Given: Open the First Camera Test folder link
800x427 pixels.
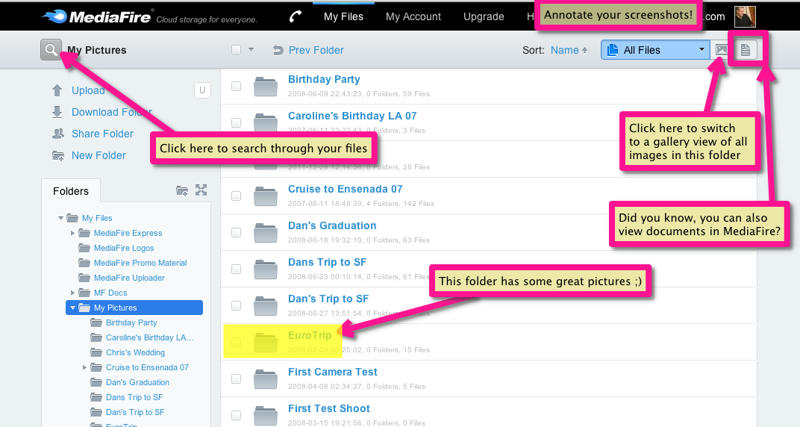Looking at the screenshot, I should pyautogui.click(x=333, y=372).
